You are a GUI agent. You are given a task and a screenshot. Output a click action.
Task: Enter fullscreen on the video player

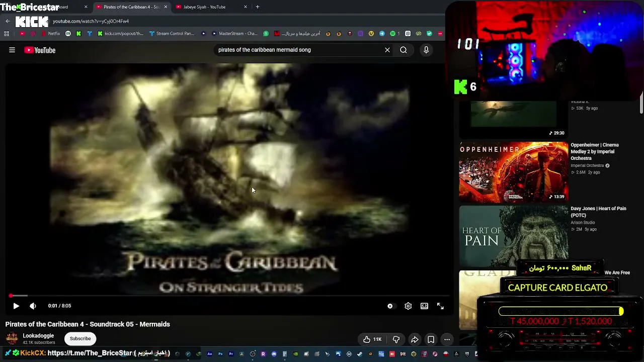click(440, 306)
